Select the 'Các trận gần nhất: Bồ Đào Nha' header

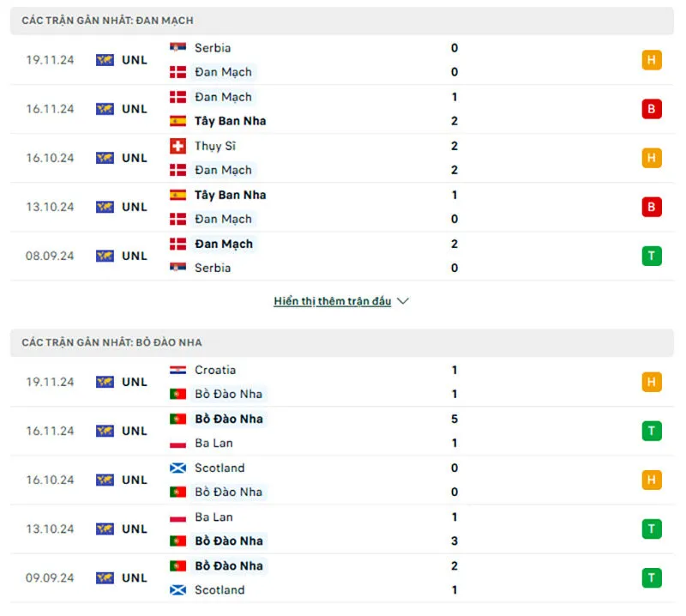[111, 342]
